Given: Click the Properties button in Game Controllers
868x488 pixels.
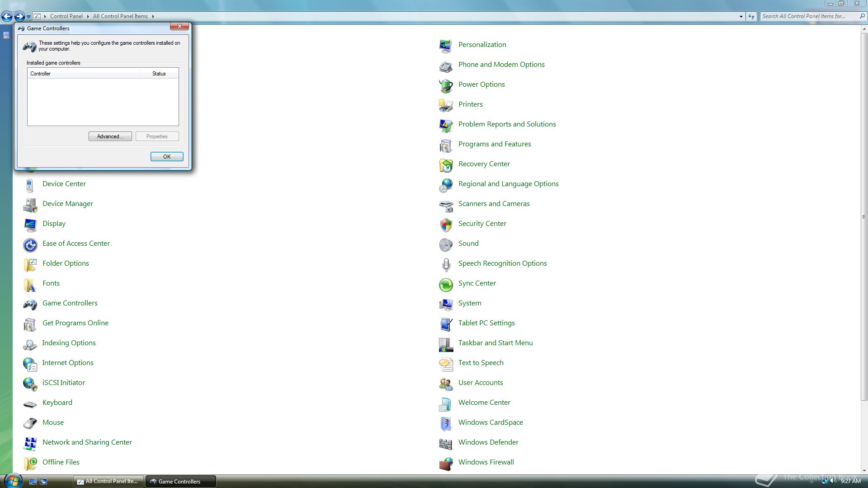Looking at the screenshot, I should point(157,136).
